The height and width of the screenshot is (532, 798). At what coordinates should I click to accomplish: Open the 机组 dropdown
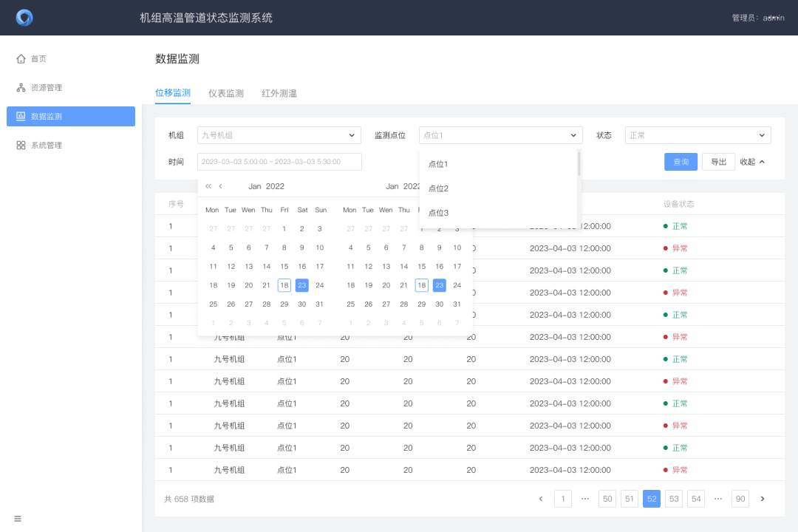tap(279, 135)
